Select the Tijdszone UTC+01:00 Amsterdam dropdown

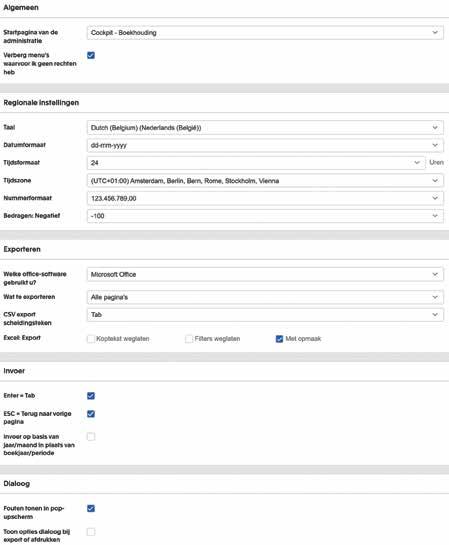click(265, 180)
